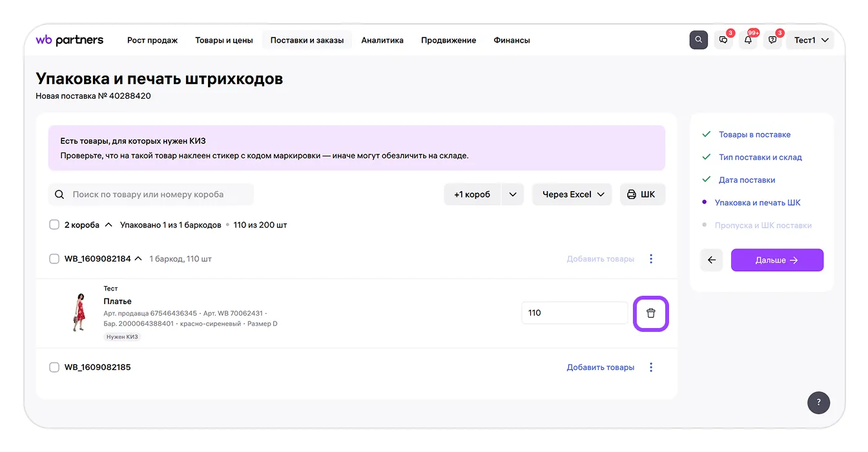Image resolution: width=868 pixels, height=452 pixels.
Task: Open the notifications bell with 99+ badge
Action: click(748, 40)
